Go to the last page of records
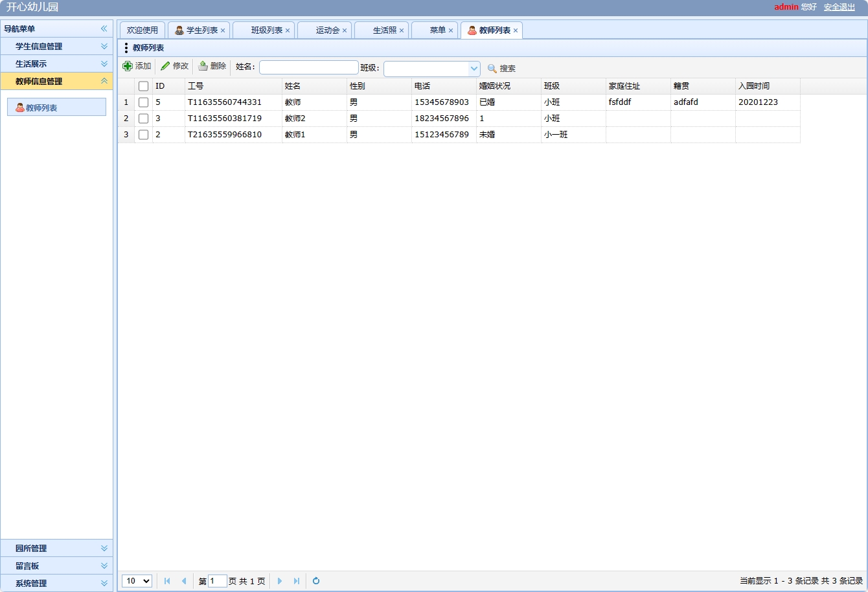868x592 pixels. (297, 581)
